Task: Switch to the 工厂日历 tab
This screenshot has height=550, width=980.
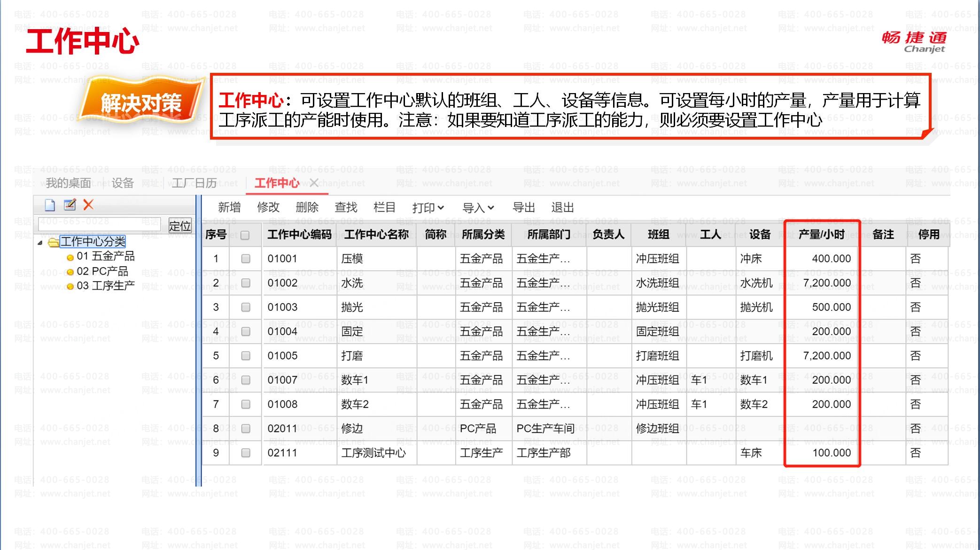Action: point(194,183)
